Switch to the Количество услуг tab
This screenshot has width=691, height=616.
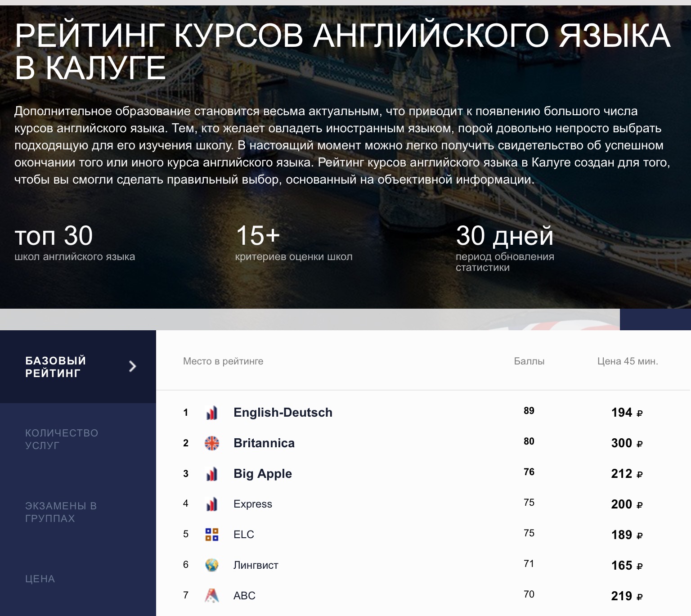tap(78, 439)
